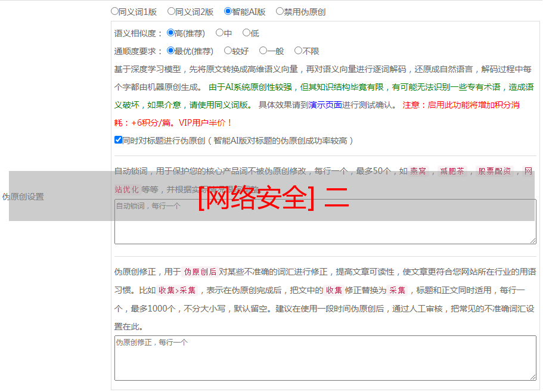Open the 演示页面 link
The image size is (543, 392).
(325, 105)
